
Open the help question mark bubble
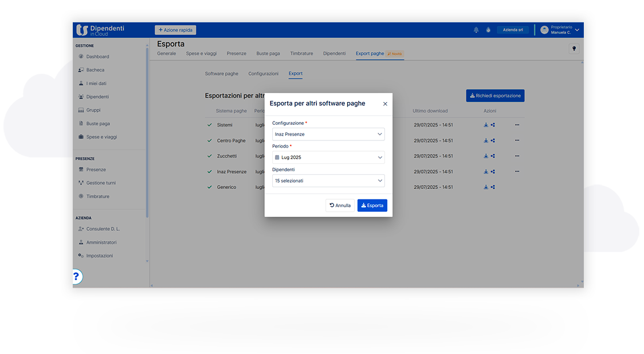click(x=76, y=276)
